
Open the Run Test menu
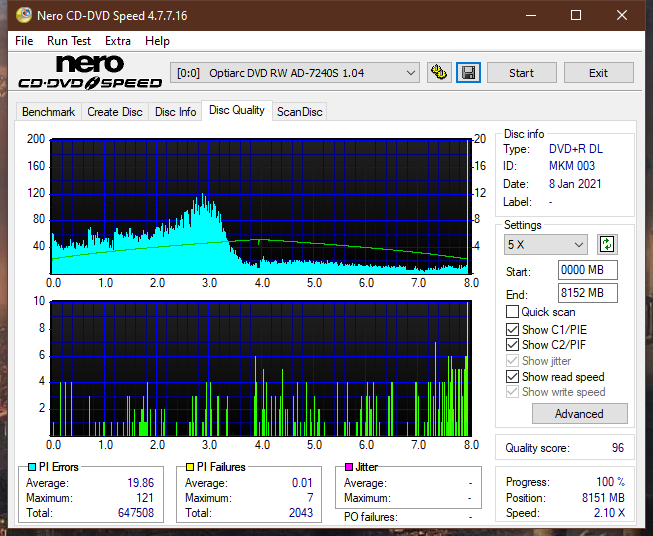click(x=69, y=41)
